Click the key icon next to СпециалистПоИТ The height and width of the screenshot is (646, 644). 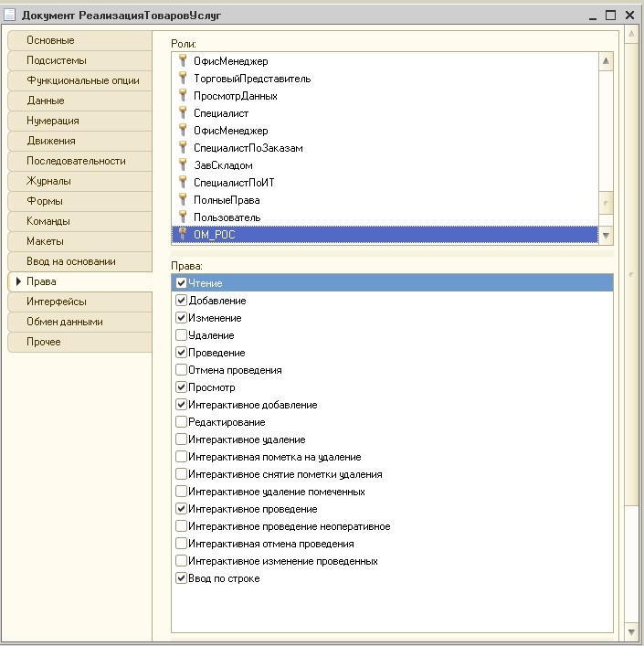[183, 182]
